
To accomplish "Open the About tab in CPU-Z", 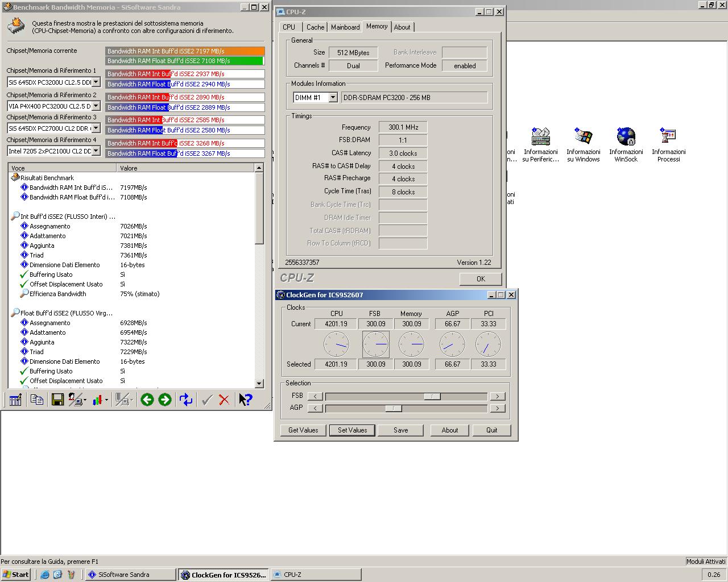I will coord(402,27).
